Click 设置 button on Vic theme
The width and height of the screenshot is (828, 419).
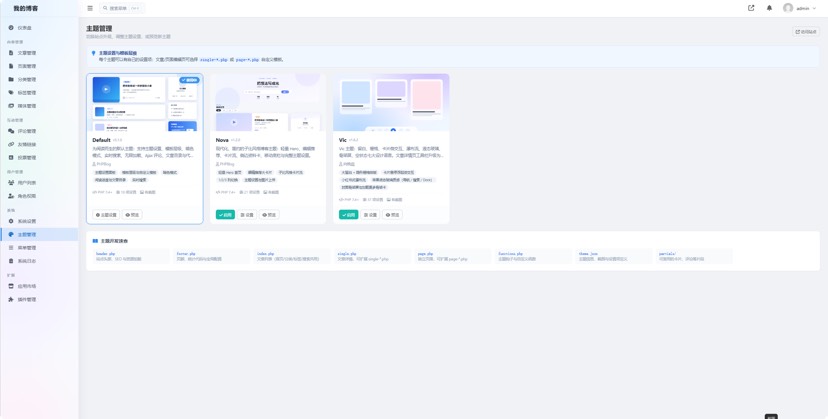tap(370, 215)
